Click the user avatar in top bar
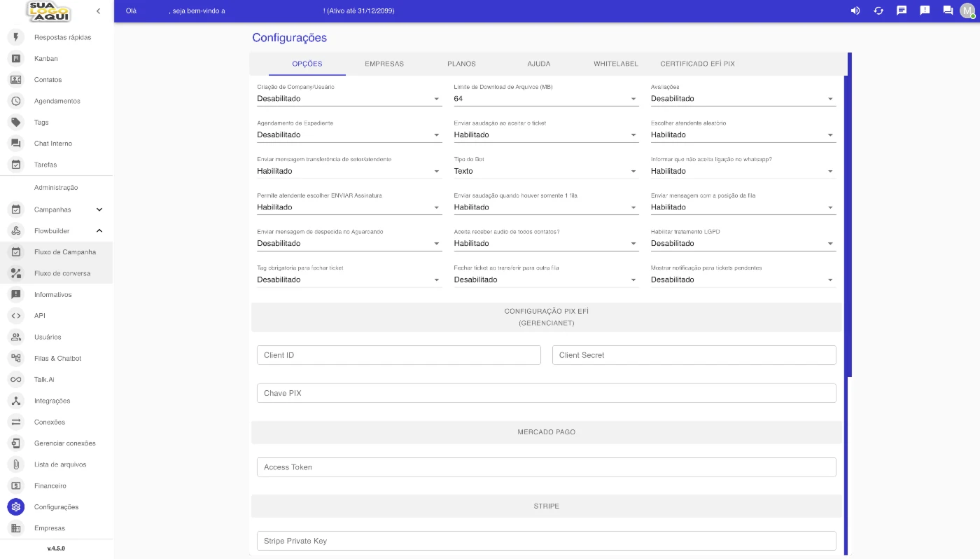 click(967, 11)
